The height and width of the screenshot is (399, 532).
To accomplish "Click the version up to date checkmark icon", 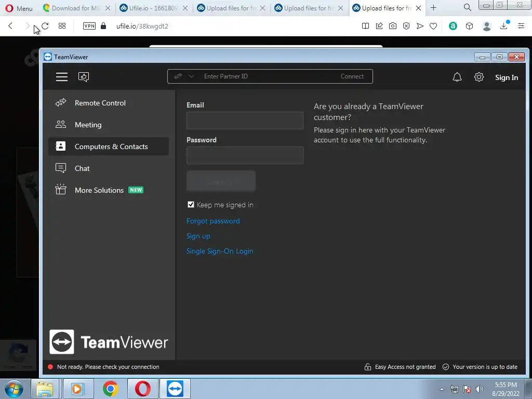I will click(x=446, y=367).
